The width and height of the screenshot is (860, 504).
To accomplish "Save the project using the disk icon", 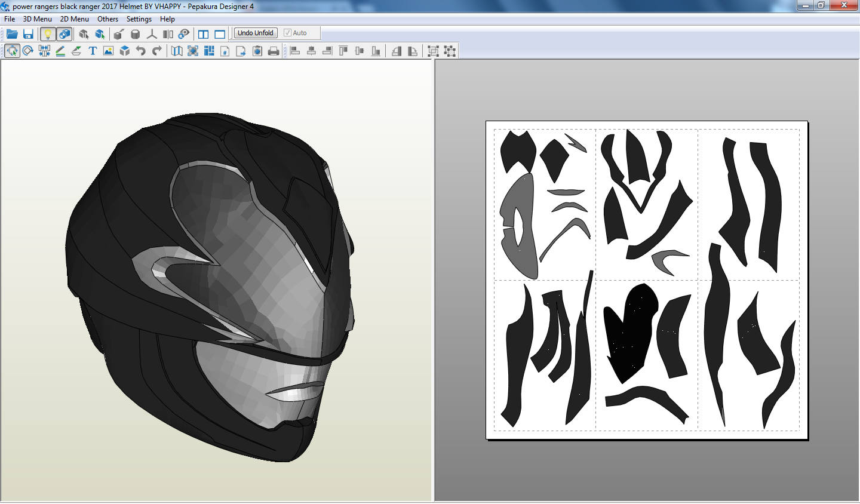I will point(28,34).
